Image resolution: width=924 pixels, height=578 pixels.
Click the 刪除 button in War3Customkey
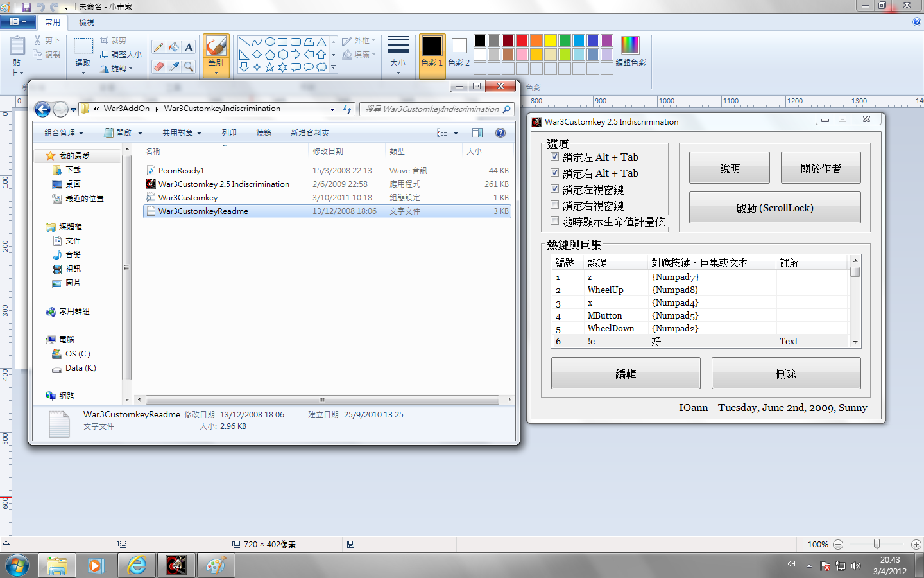coord(786,373)
